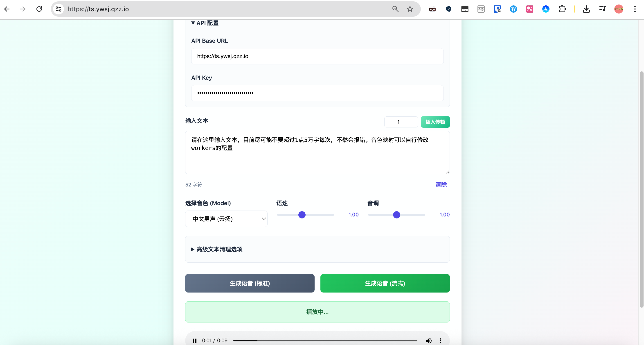This screenshot has width=644, height=345.
Task: Click the 语速 speed slider handle
Action: 302,215
